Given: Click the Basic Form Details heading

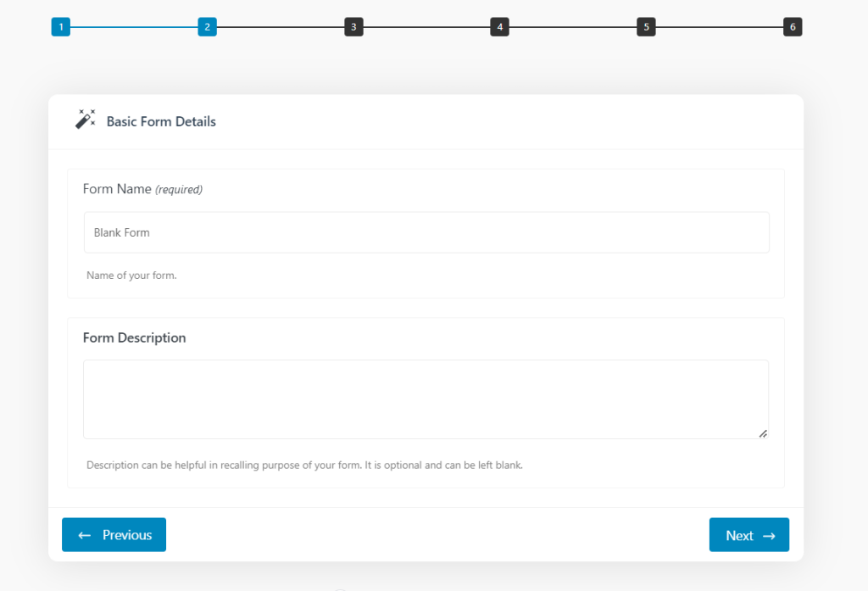Looking at the screenshot, I should [x=160, y=121].
